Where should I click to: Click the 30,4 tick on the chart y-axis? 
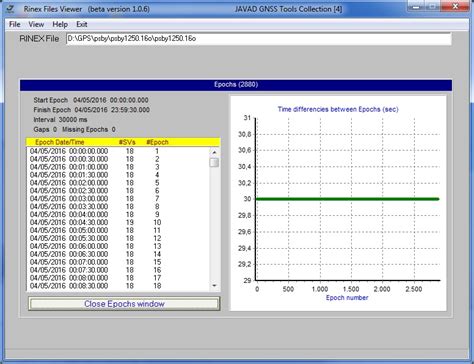point(245,166)
